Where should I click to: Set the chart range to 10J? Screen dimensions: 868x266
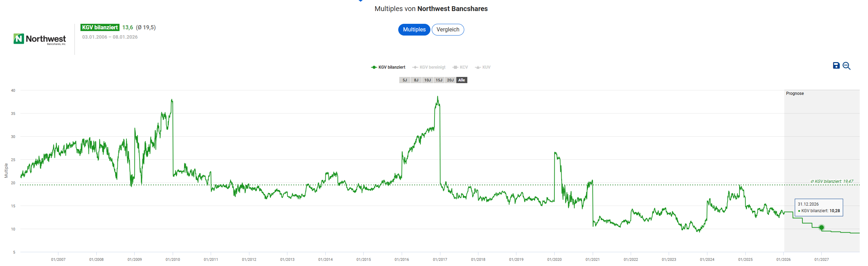click(x=428, y=80)
